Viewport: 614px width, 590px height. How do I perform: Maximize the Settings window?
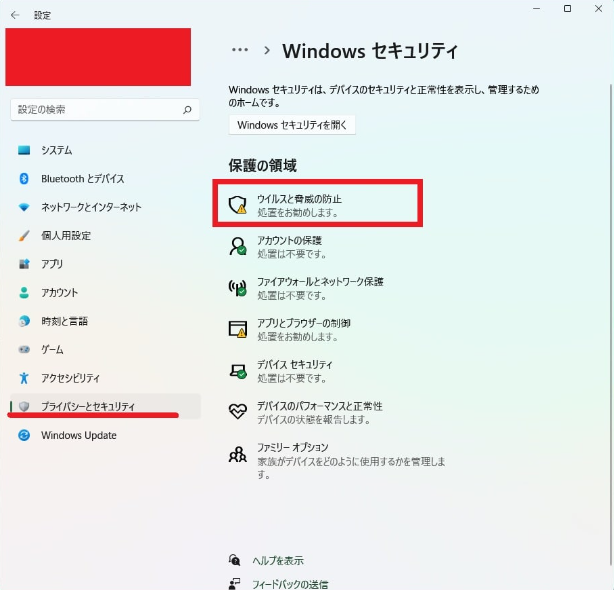click(567, 9)
